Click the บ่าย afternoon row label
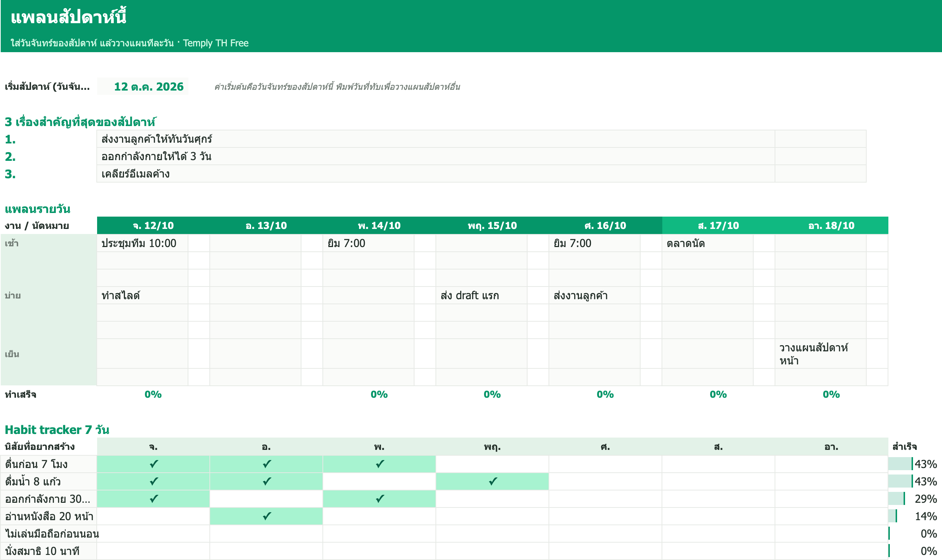Screen dimensions: 942x560 12,296
